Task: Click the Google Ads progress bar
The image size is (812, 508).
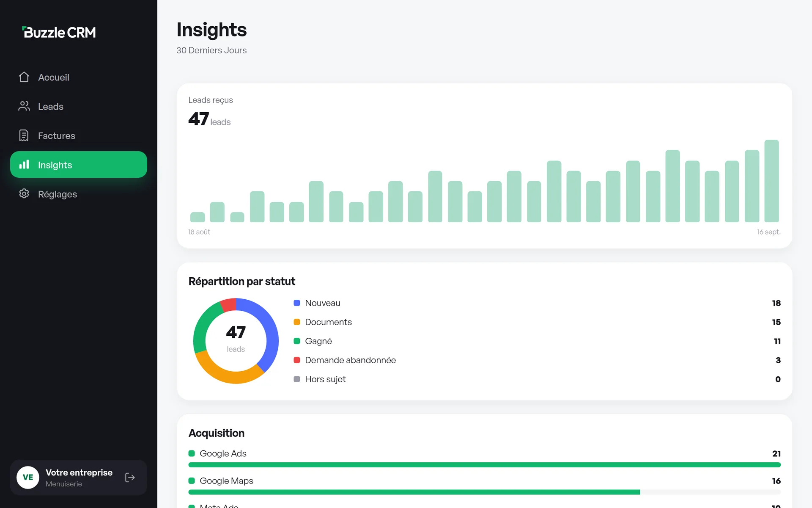Action: coord(485,465)
